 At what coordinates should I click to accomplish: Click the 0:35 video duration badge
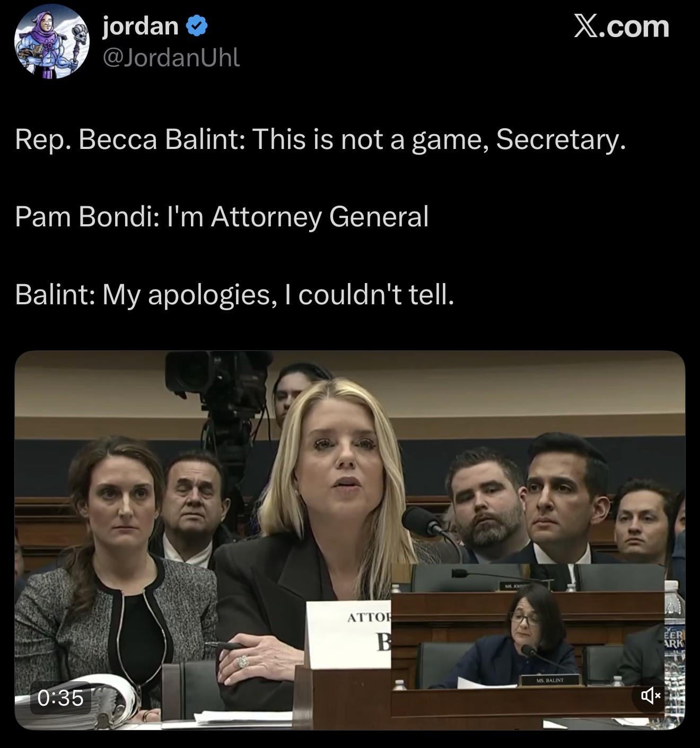coord(60,698)
